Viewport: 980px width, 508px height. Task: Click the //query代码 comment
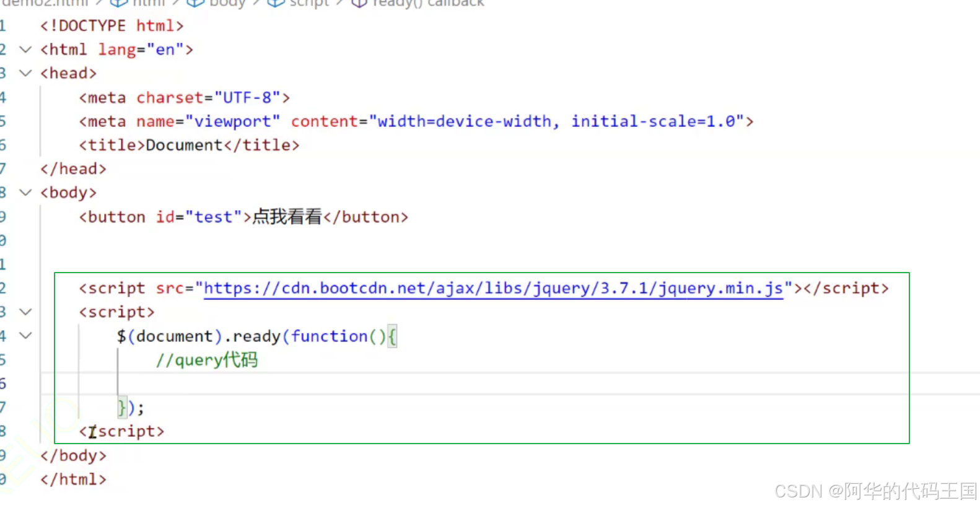(x=207, y=360)
